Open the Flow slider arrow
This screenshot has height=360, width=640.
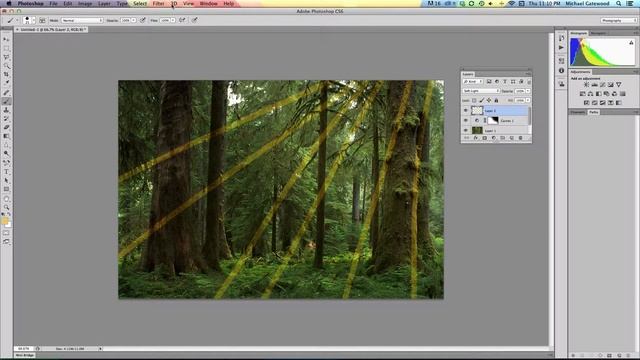point(173,20)
